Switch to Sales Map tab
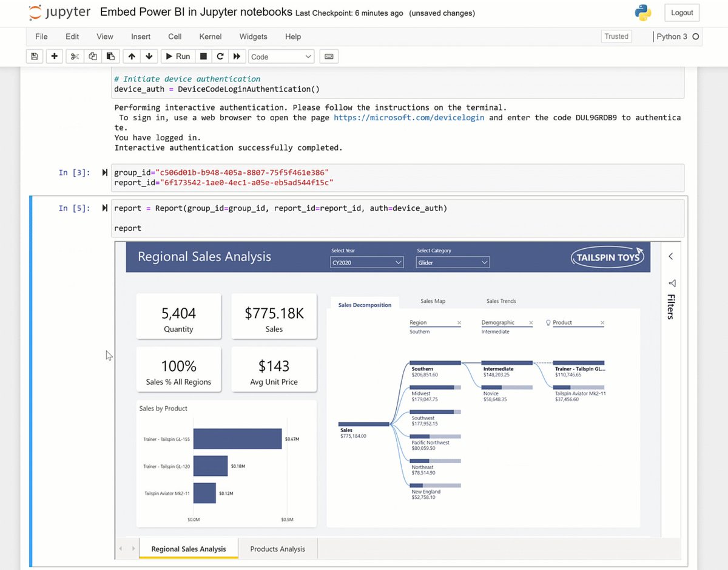This screenshot has width=728, height=570. [433, 301]
